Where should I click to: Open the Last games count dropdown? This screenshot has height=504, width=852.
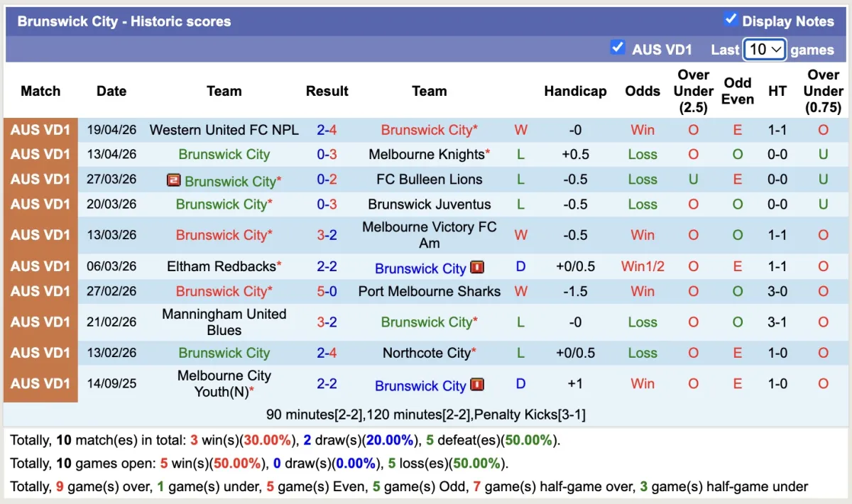[x=765, y=49]
